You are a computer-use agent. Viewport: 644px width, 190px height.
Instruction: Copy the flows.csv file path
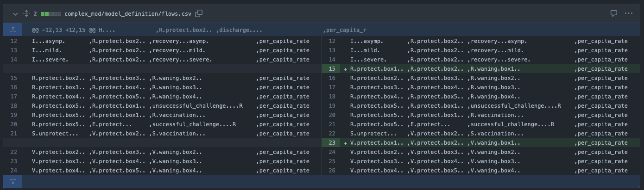(x=199, y=14)
